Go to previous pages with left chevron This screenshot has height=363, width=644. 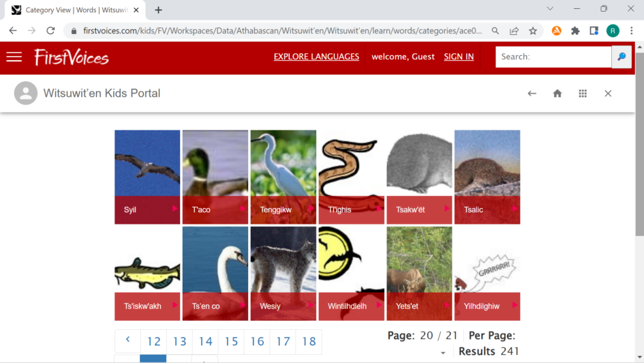pos(127,340)
